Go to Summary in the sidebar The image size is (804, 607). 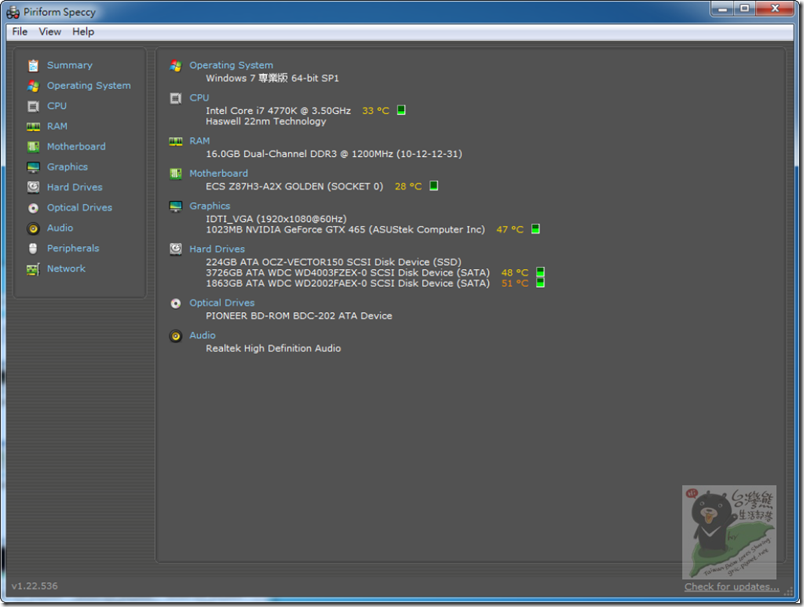point(70,66)
